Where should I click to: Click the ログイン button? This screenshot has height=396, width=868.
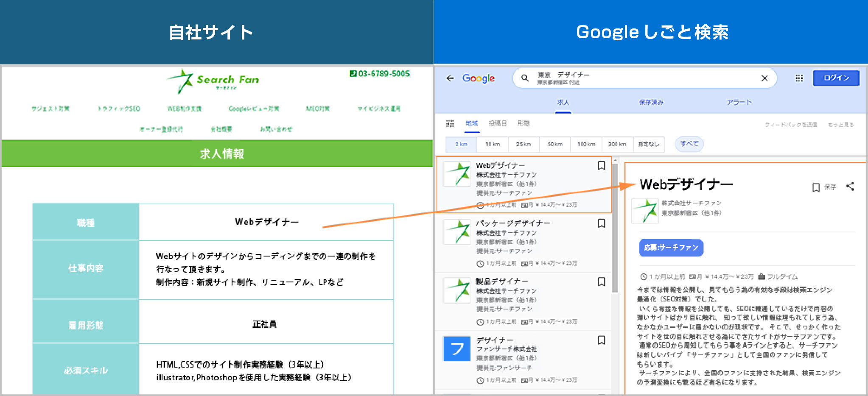(836, 78)
